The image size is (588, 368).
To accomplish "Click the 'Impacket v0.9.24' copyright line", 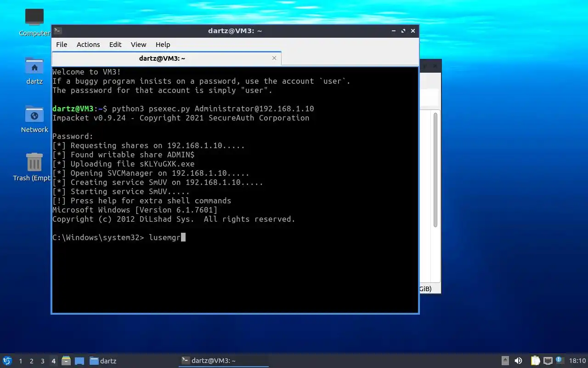I will (181, 118).
